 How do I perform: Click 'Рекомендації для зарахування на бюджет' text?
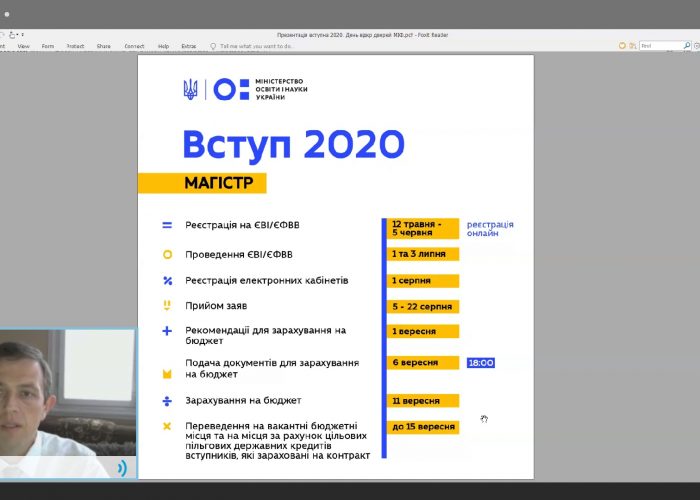266,335
